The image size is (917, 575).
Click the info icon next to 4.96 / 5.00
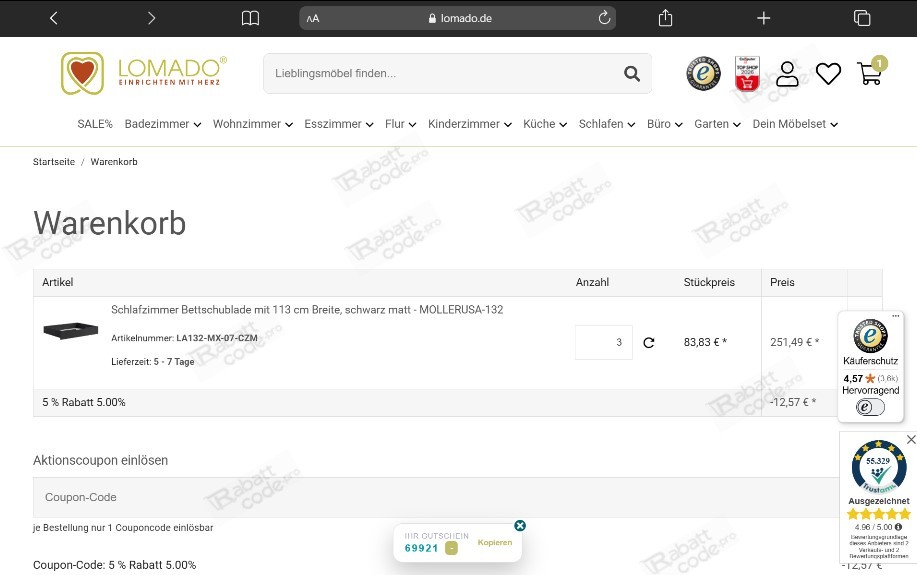898,527
